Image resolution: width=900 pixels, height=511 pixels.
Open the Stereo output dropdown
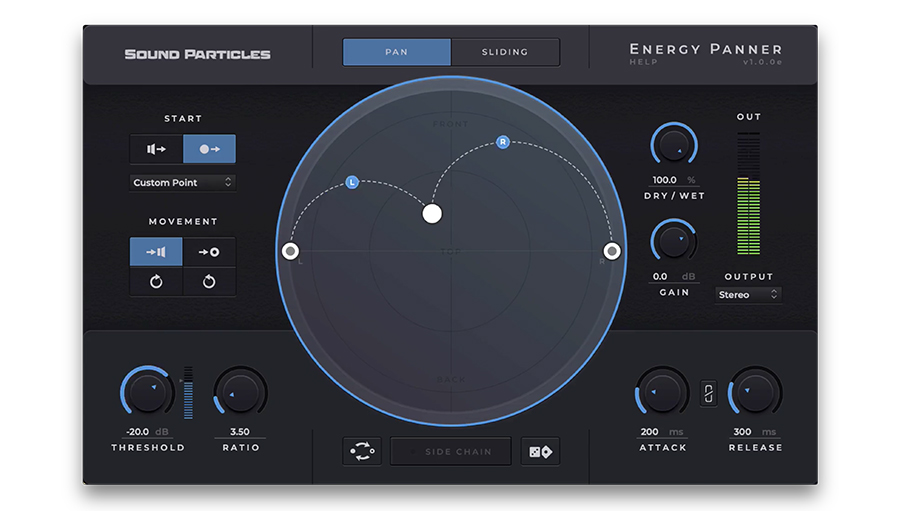(748, 295)
